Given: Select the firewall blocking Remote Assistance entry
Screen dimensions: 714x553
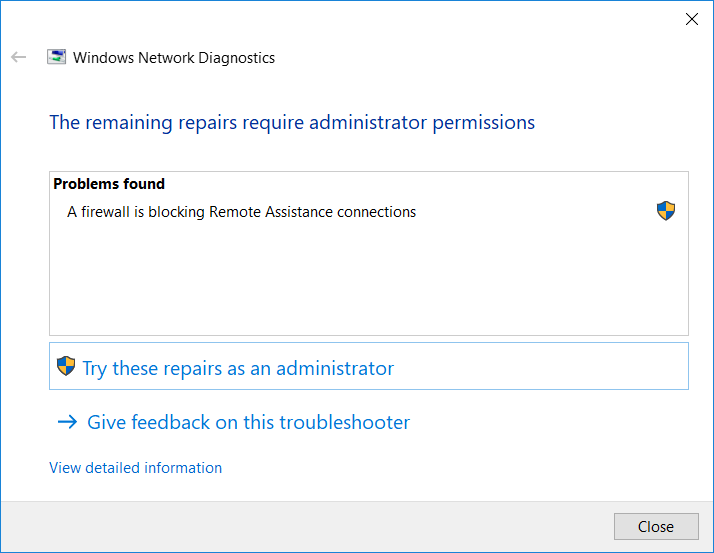Looking at the screenshot, I should tap(369, 212).
